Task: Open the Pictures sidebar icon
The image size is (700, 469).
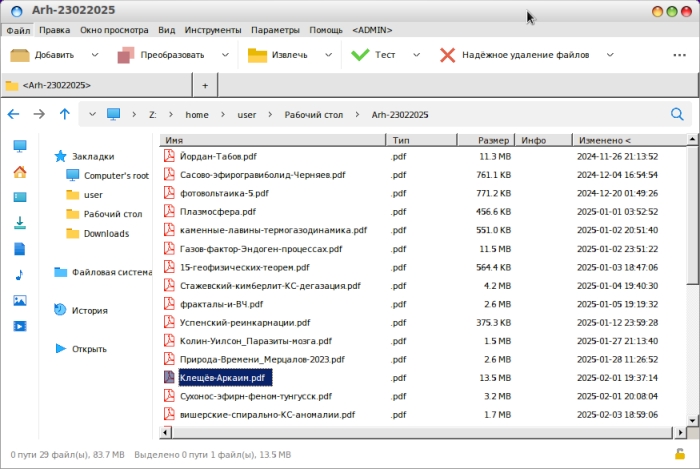Action: [20, 300]
